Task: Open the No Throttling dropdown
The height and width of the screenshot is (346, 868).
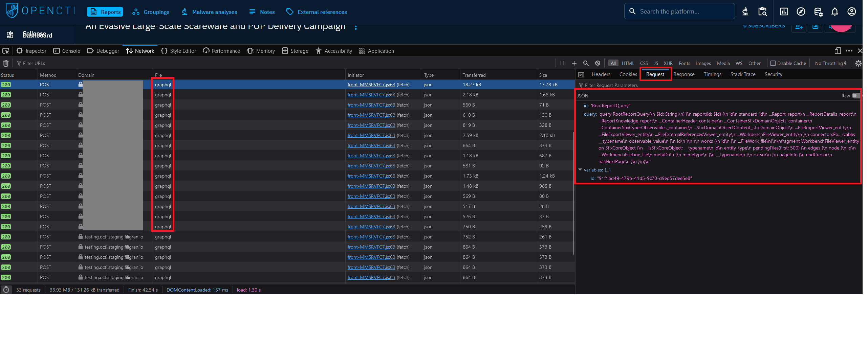Action: [830, 63]
